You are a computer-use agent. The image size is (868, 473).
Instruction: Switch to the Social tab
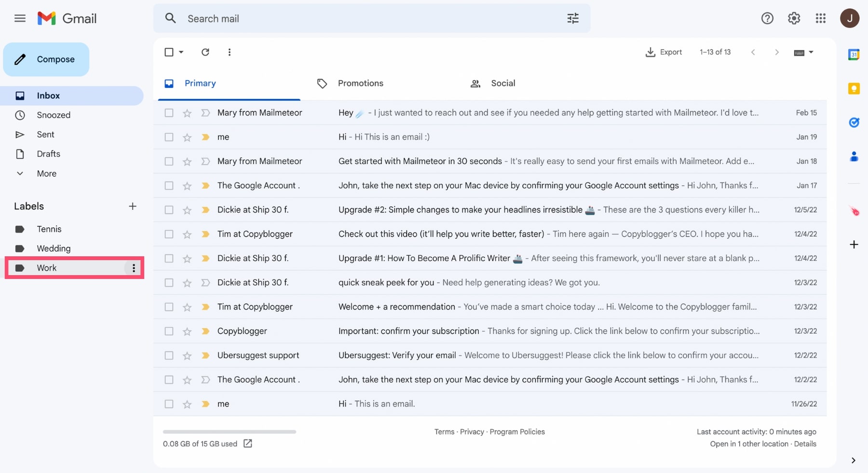point(503,83)
